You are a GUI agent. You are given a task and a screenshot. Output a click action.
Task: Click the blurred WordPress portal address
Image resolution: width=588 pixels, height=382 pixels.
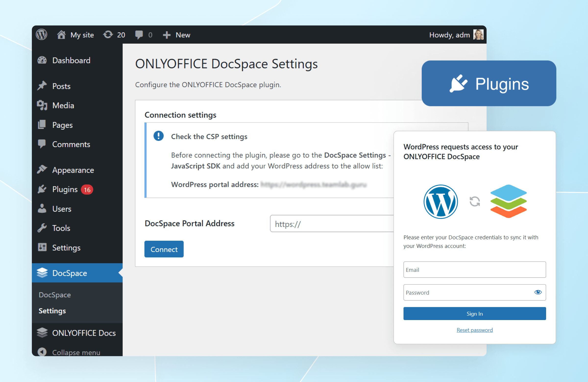314,184
